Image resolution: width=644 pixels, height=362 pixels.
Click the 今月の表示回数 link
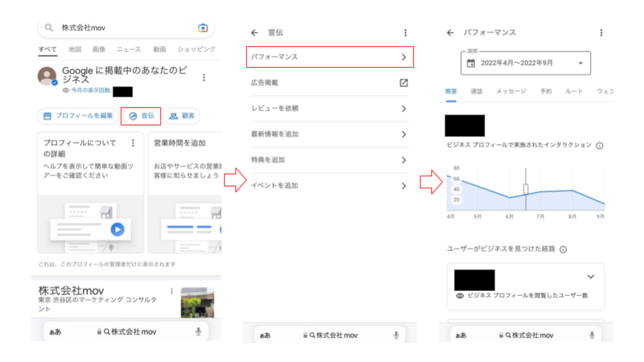[x=91, y=90]
